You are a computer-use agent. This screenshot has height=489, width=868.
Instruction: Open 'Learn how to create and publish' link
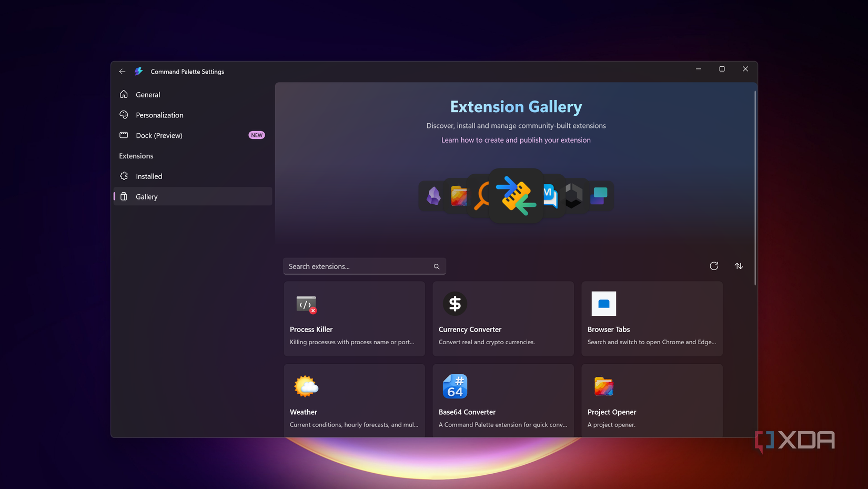pos(516,140)
